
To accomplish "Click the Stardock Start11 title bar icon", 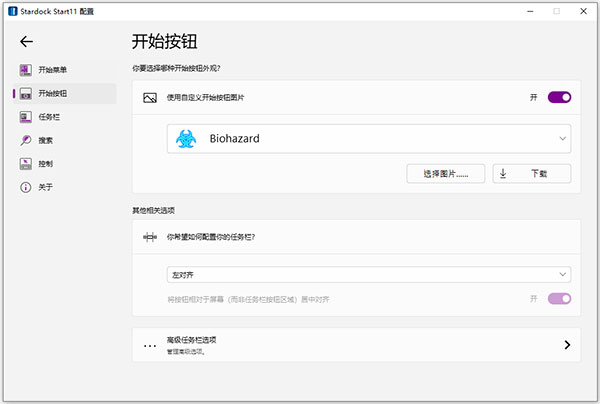I will coord(10,10).
